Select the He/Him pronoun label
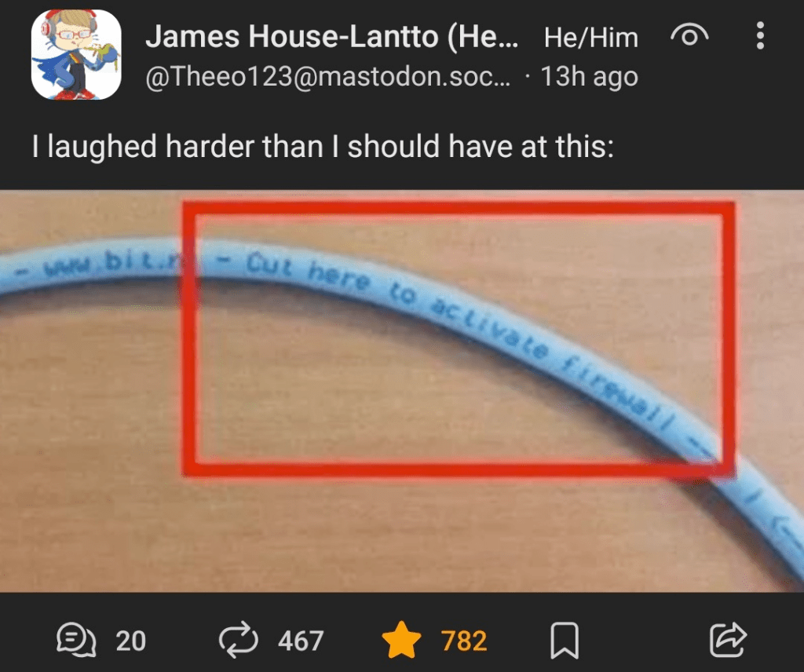Viewport: 804px width, 672px height. pyautogui.click(x=590, y=38)
